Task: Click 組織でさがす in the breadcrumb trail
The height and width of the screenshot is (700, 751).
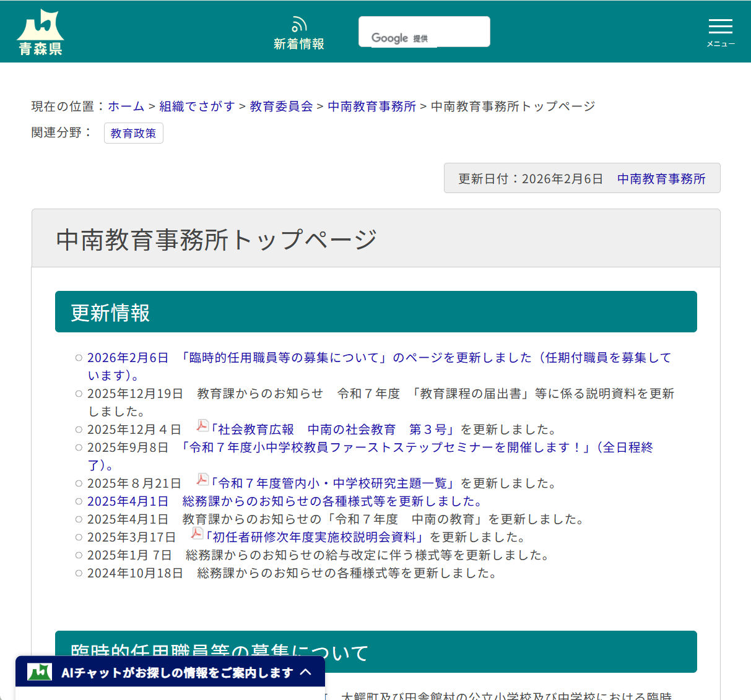Action: click(197, 106)
